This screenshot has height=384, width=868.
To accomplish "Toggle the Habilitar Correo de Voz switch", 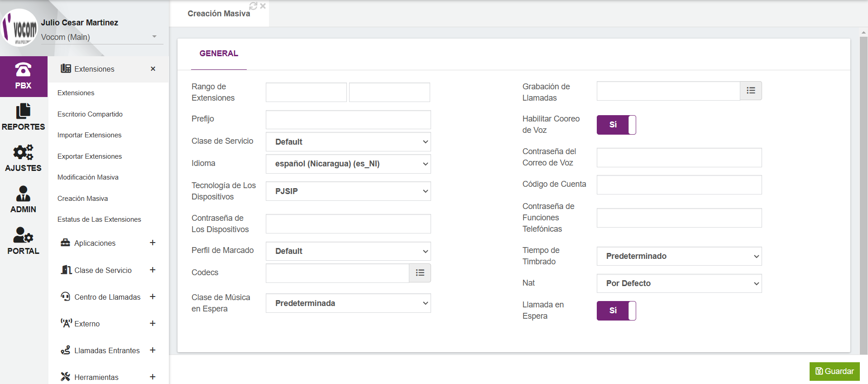I will click(616, 125).
